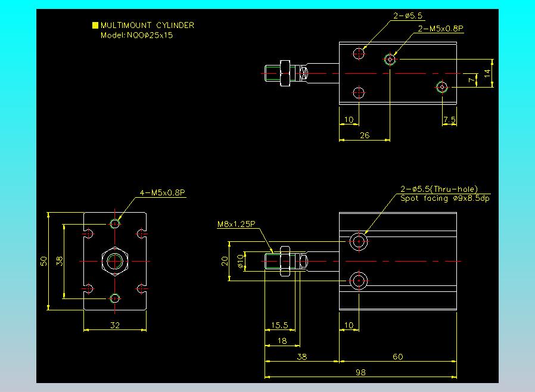Click the top M5 tapped hole in front view
Viewport: 535px width, 392px height.
tap(115, 224)
